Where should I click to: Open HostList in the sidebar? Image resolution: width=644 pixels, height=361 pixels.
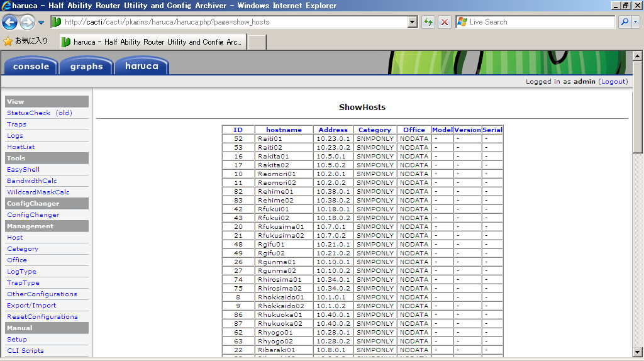pyautogui.click(x=21, y=147)
